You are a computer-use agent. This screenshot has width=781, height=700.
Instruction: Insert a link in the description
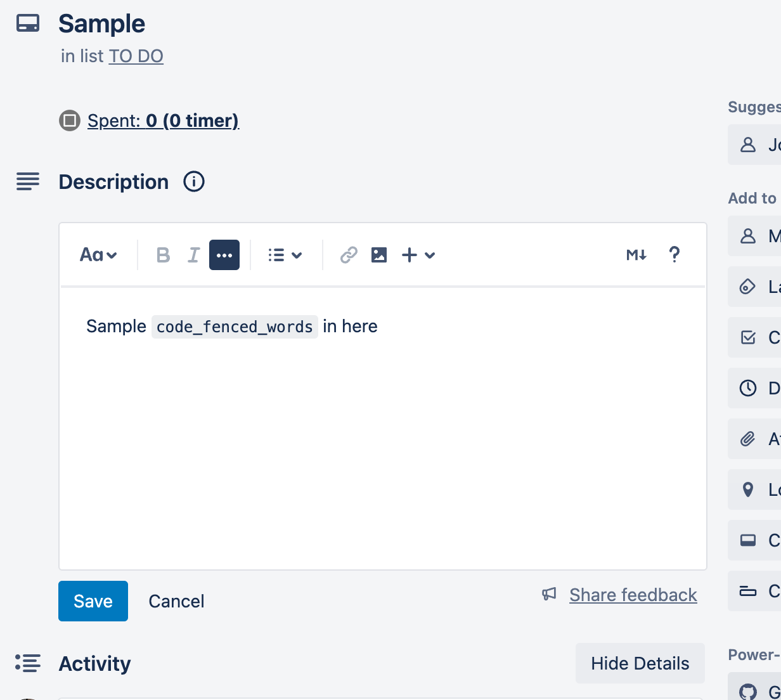349,255
